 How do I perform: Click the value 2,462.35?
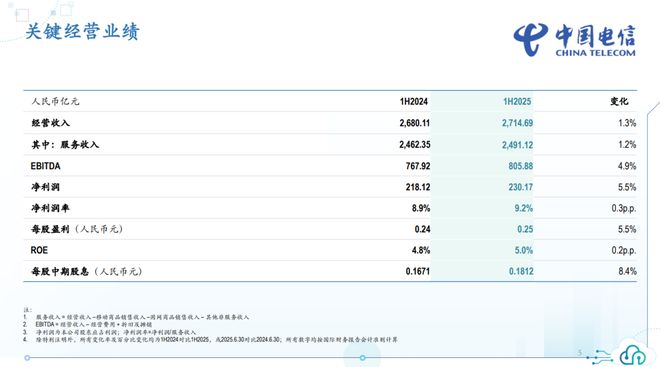click(415, 145)
